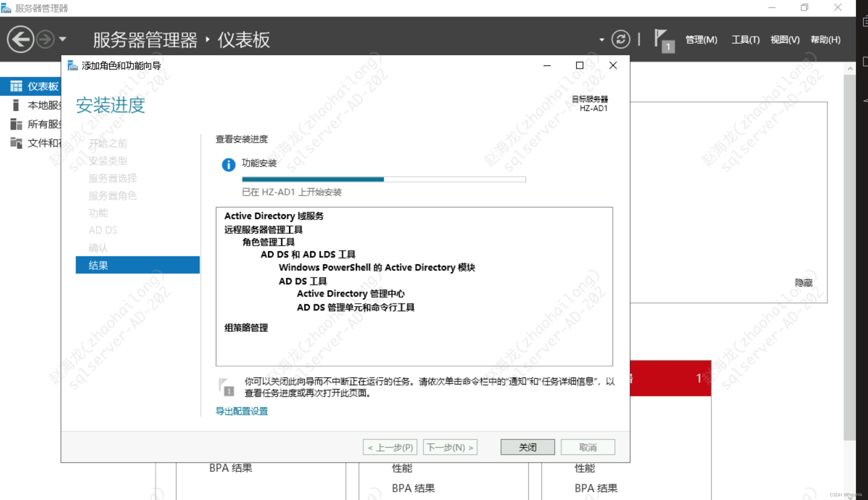Click the back navigation arrow icon
This screenshot has width=868, height=500.
point(20,39)
